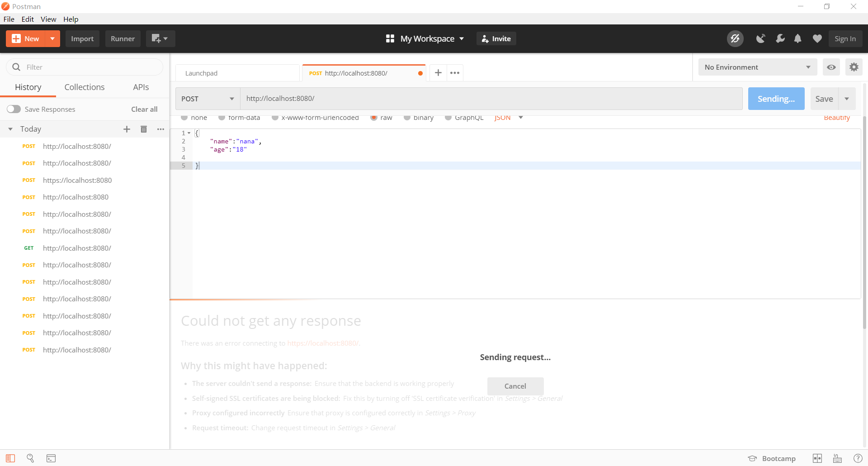Screen dimensions: 868x466
Task: Select the binary body type
Action: coord(407,118)
